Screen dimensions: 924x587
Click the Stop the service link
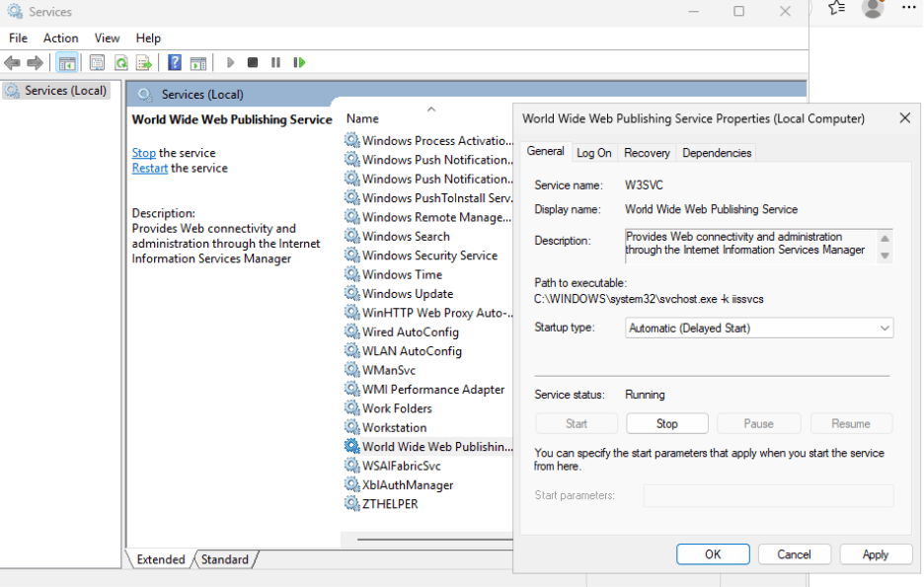click(x=143, y=153)
